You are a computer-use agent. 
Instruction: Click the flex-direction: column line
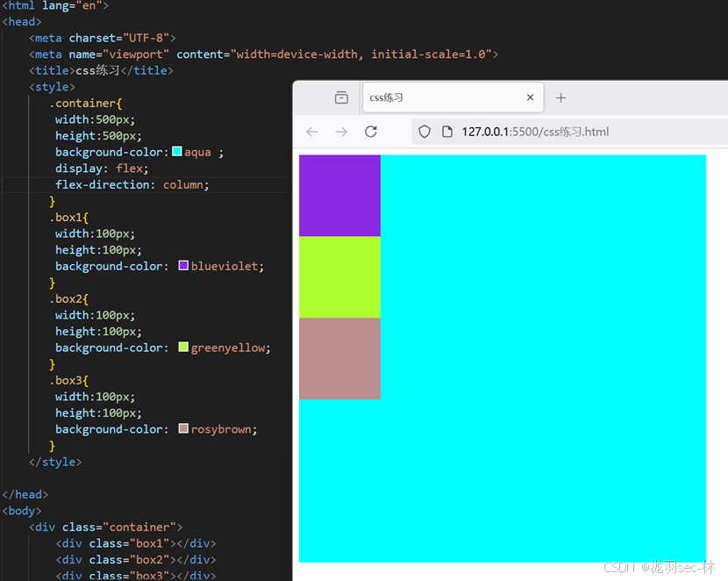[x=132, y=185]
